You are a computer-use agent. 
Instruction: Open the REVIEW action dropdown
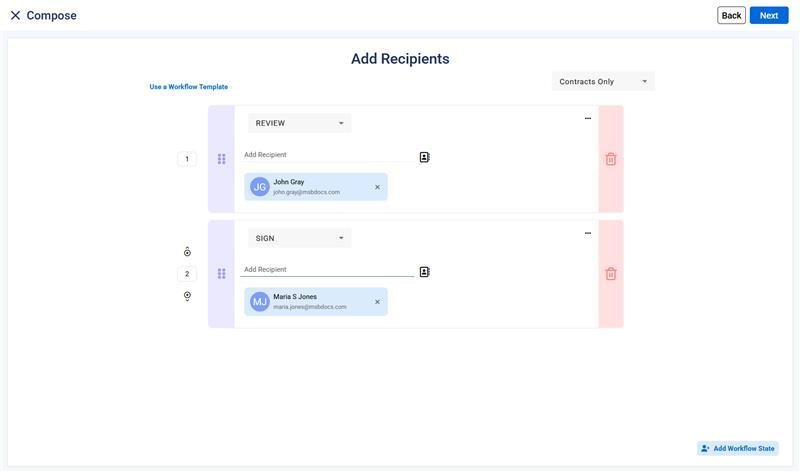(x=299, y=123)
